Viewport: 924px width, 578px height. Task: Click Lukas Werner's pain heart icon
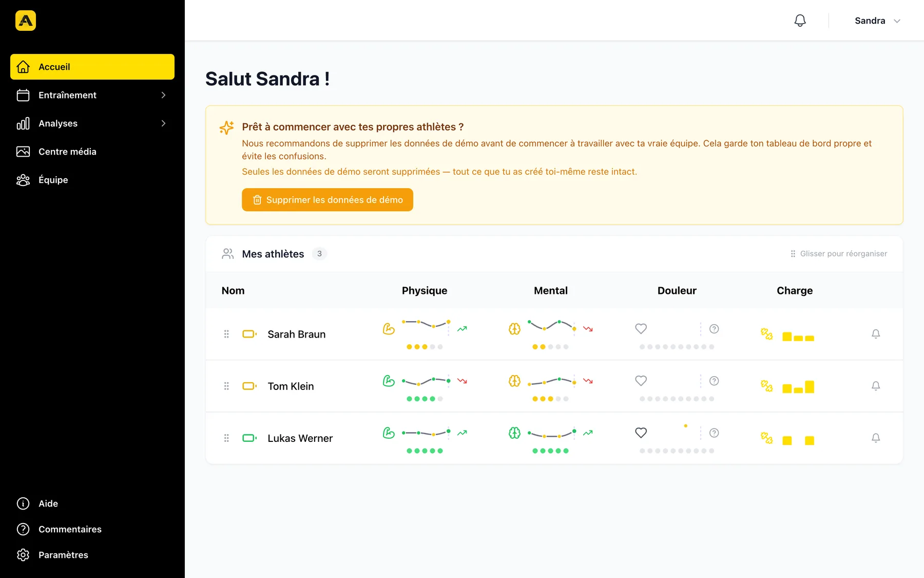pos(641,433)
